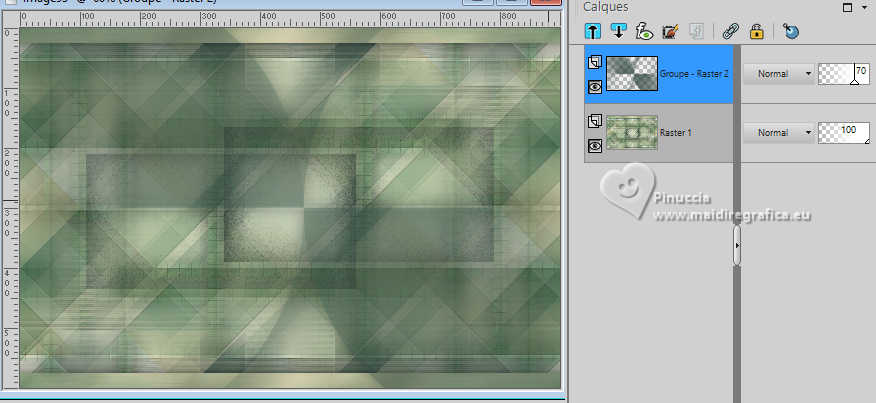Click opacity slider showing 100
This screenshot has height=403, width=876.
[x=844, y=132]
